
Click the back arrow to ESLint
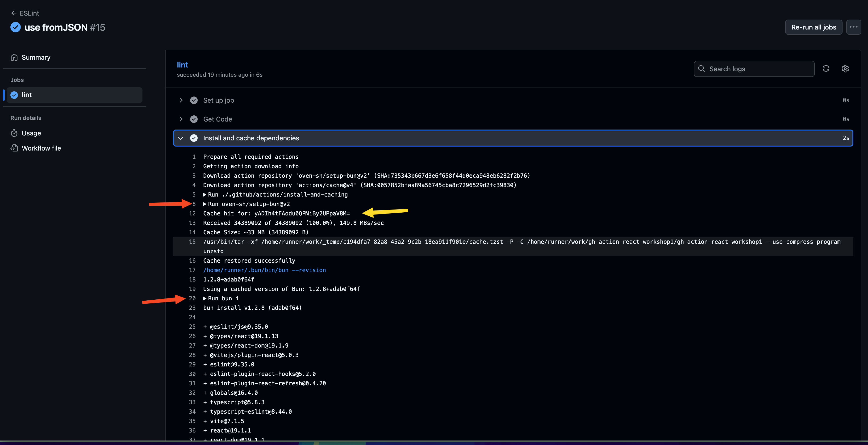coord(14,13)
